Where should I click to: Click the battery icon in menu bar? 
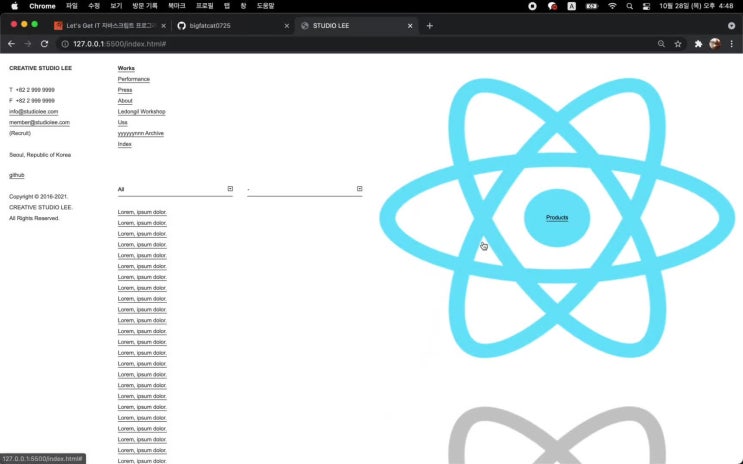pos(592,6)
